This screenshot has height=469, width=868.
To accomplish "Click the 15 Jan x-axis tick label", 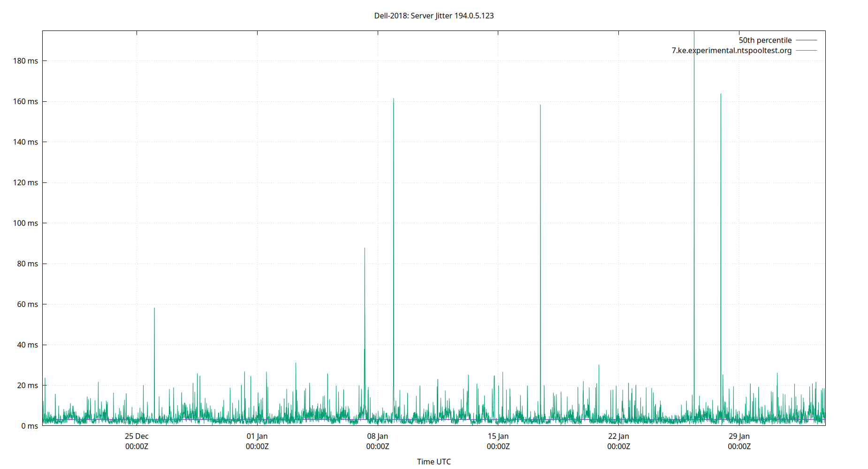I will [497, 436].
